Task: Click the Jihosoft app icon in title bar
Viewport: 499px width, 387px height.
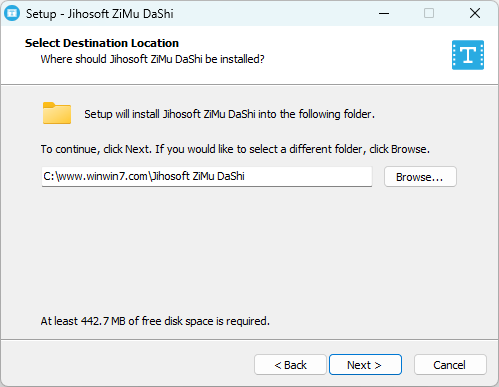Action: point(12,13)
